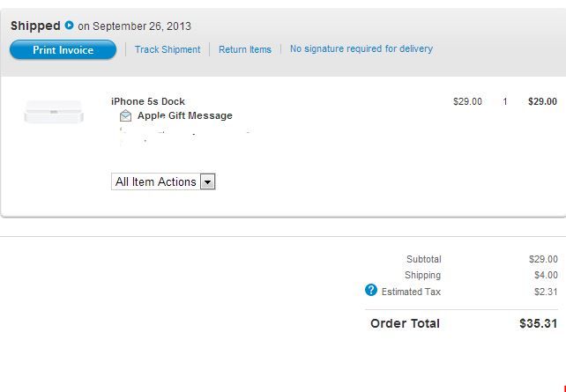
Task: Click the Order Total amount $35.31
Action: tap(539, 323)
